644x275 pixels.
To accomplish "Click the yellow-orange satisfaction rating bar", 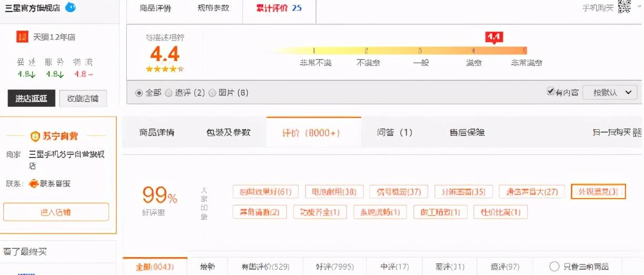I will (x=395, y=51).
